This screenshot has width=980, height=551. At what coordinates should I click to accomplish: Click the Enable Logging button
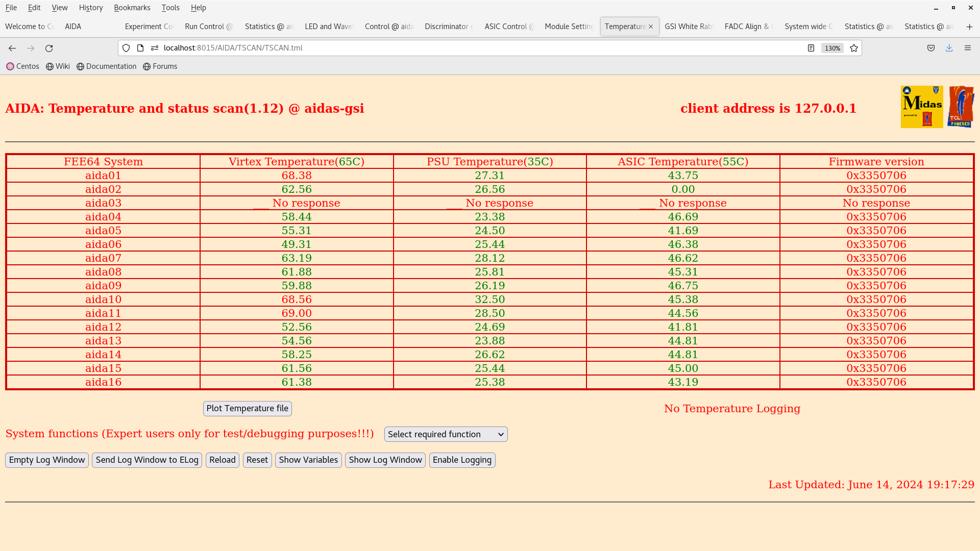tap(462, 460)
